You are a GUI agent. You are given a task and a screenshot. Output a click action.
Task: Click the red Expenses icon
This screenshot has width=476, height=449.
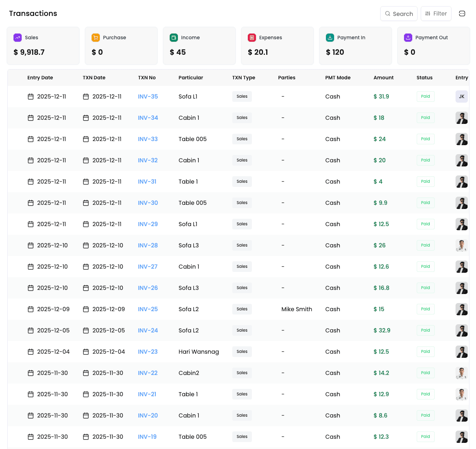pos(252,38)
